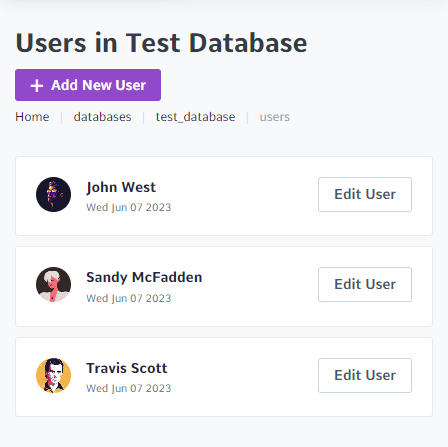
Task: Open the databases breadcrumb link
Action: (x=102, y=117)
